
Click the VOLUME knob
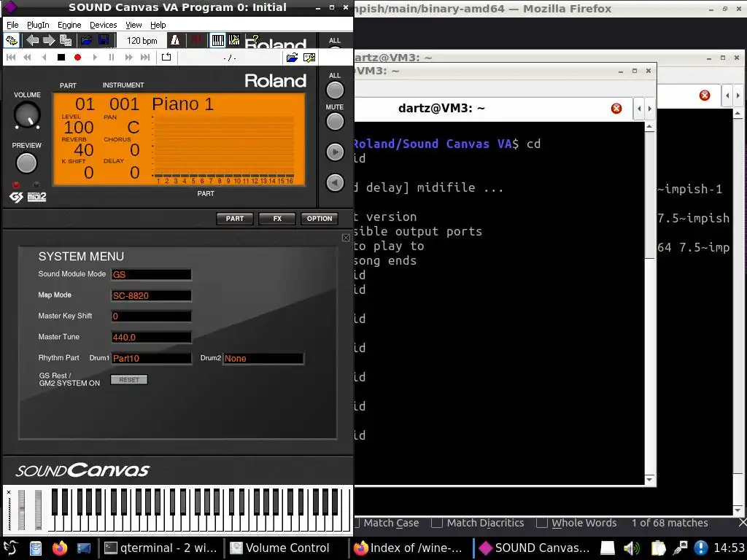(x=27, y=114)
